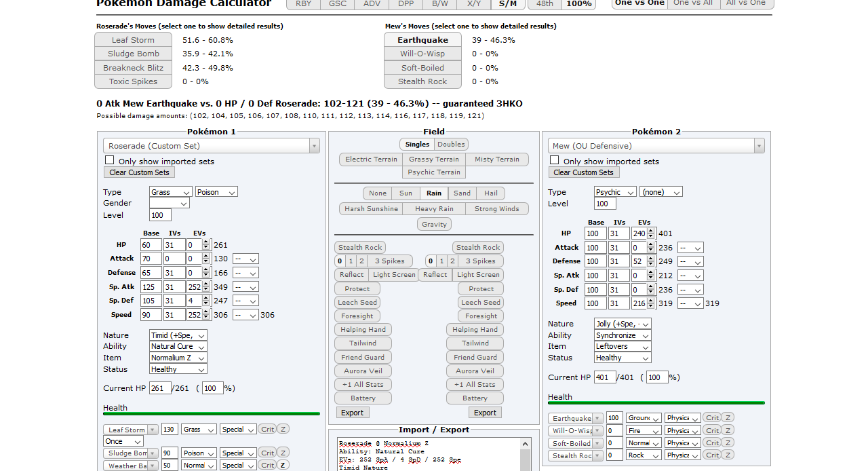This screenshot has width=868, height=471.
Task: Select Breakneck Blitz move result
Action: pos(133,68)
